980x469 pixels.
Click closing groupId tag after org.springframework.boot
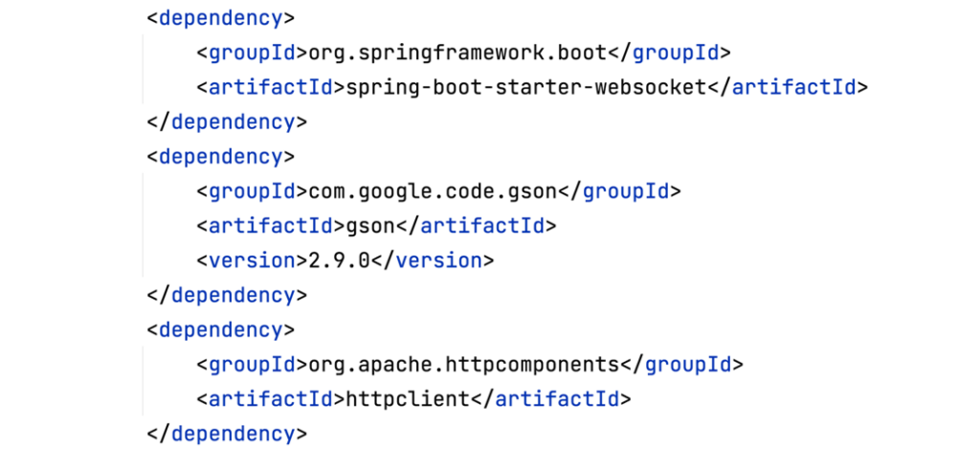point(669,54)
